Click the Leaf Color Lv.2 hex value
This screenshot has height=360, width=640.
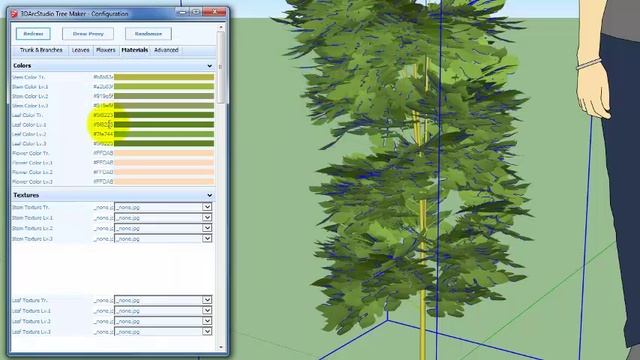click(103, 134)
